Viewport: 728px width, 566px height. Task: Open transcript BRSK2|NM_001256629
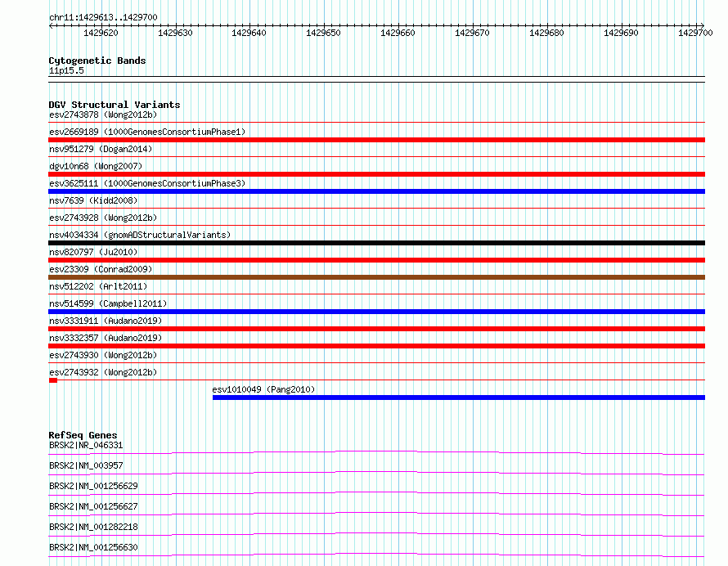tap(93, 486)
